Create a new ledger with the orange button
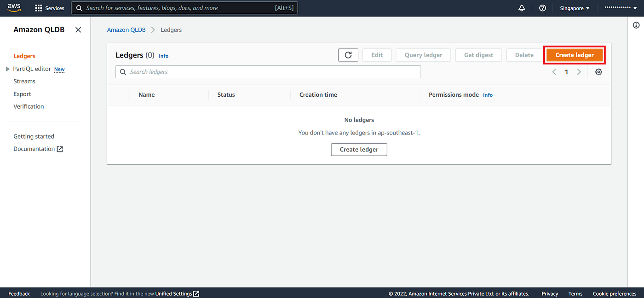644x298 pixels. pyautogui.click(x=574, y=55)
